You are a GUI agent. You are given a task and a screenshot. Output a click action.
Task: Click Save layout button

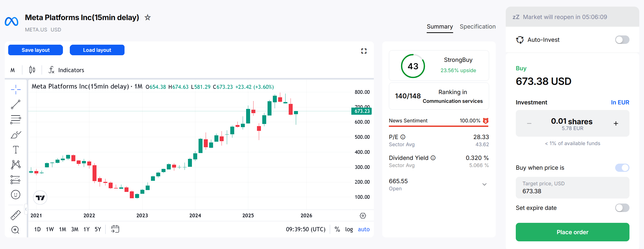[35, 50]
